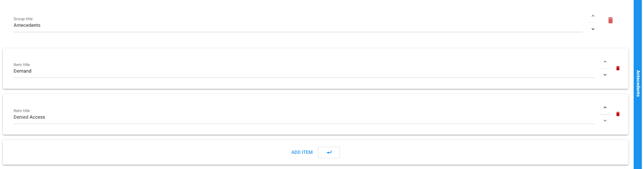Click the "Group title" field label
The image size is (644, 169).
23,19
